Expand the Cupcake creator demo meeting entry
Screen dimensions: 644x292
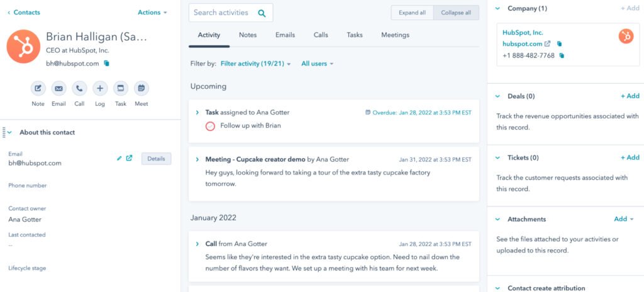point(197,159)
